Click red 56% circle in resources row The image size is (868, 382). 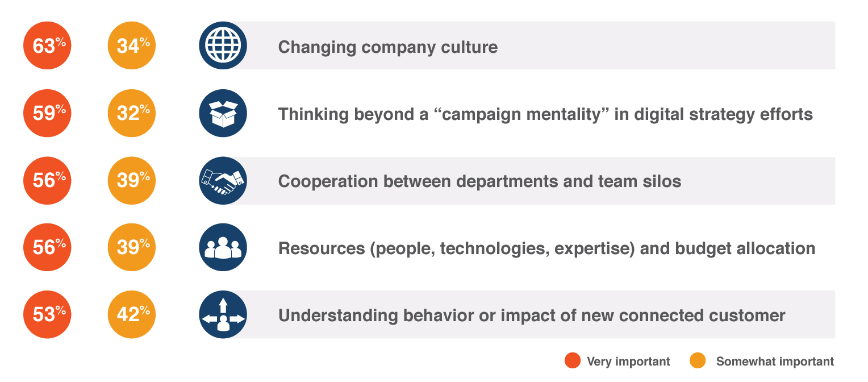[x=47, y=247]
